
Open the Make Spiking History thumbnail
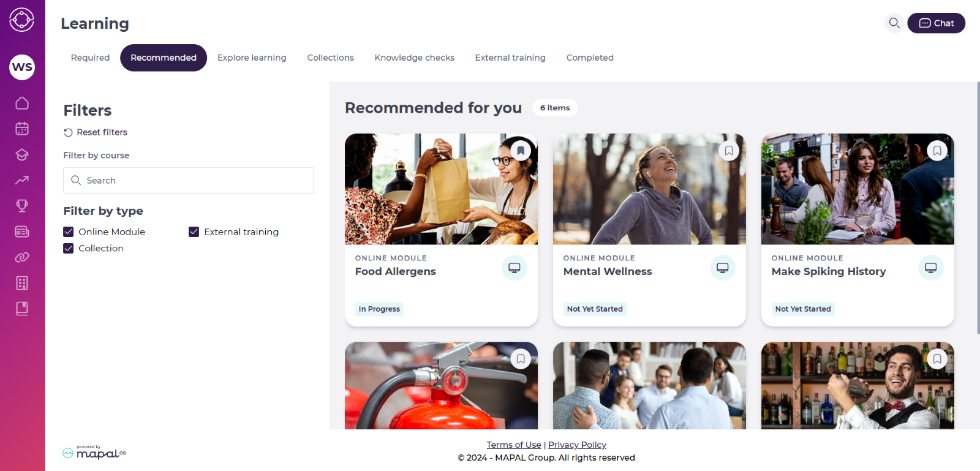858,189
